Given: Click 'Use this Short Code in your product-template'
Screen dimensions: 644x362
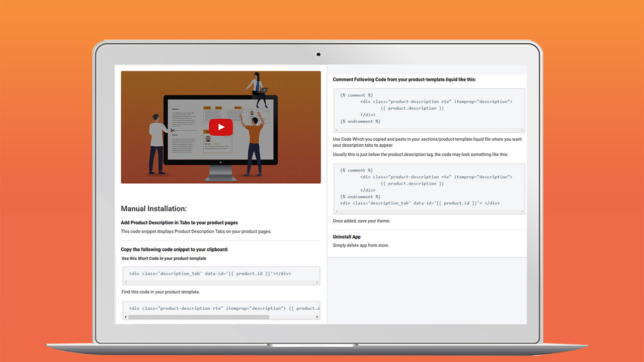Looking at the screenshot, I should pos(164,258).
